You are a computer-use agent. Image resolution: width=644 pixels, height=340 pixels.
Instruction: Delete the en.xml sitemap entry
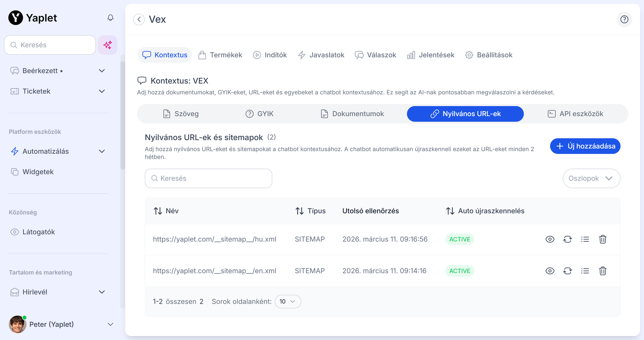[x=603, y=271]
